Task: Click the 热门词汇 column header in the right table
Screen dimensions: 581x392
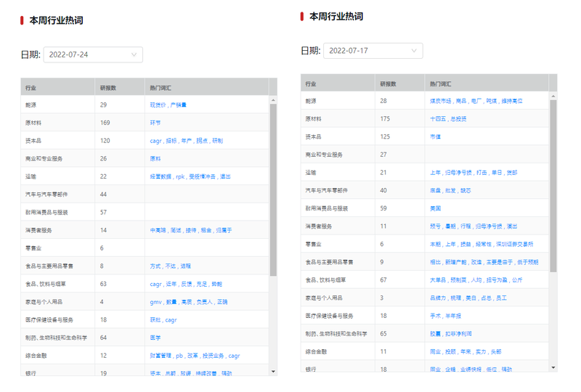Action: 440,83
